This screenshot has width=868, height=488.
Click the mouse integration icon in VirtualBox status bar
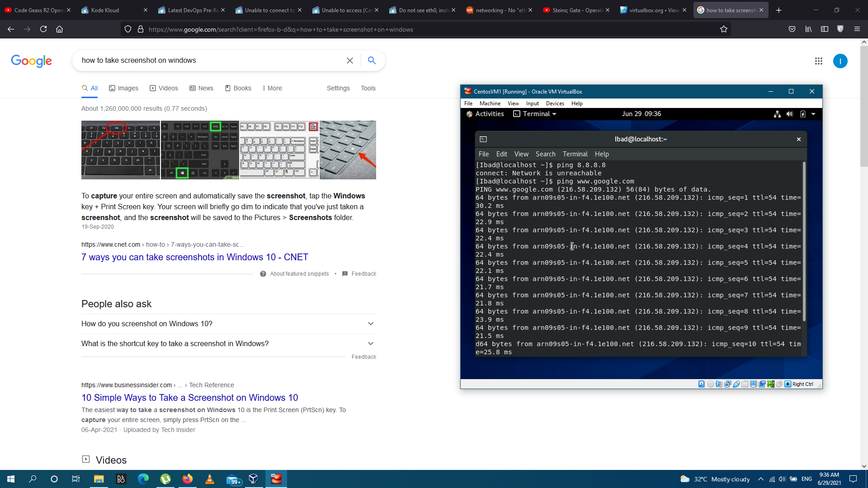[x=779, y=384]
